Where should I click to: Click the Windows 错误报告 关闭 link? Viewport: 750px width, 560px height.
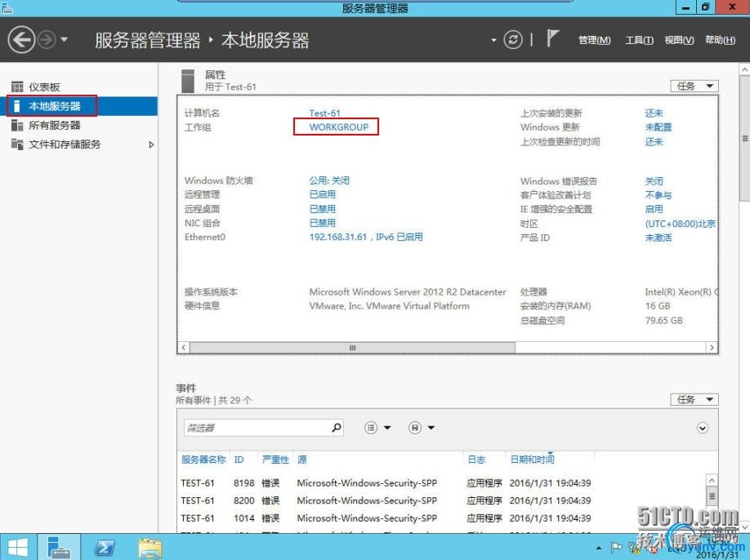tap(654, 181)
